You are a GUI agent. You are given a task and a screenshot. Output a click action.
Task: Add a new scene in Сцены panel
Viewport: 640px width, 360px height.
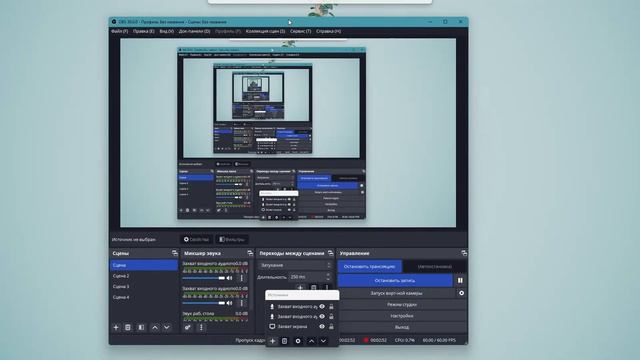point(116,327)
